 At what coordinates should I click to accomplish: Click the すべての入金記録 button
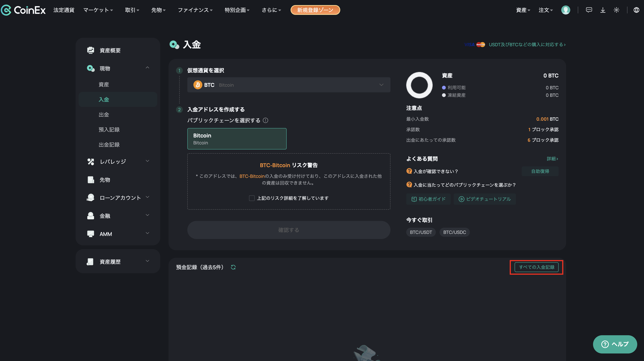tap(536, 267)
